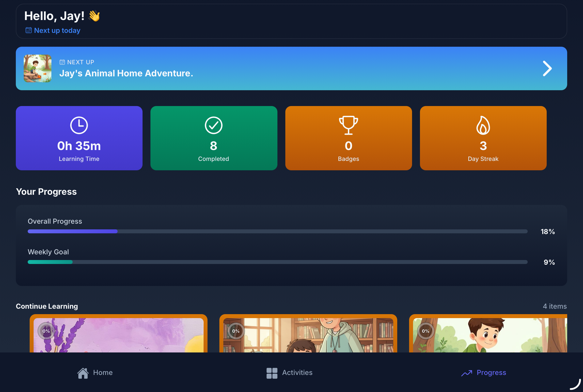Click the Learning Time clock icon
This screenshot has height=392, width=583.
(x=79, y=125)
